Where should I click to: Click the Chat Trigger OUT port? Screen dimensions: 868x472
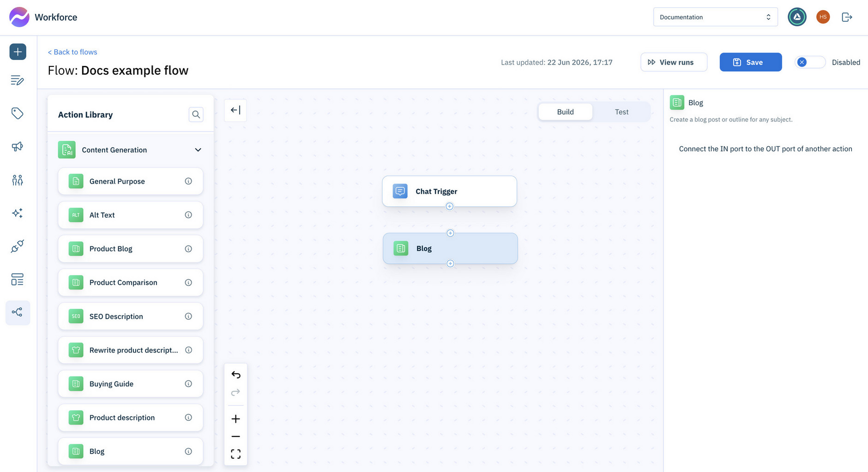pos(449,206)
